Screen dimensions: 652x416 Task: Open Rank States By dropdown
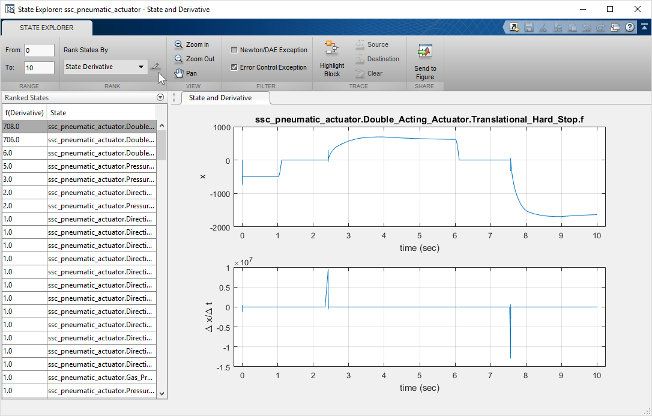click(x=104, y=67)
